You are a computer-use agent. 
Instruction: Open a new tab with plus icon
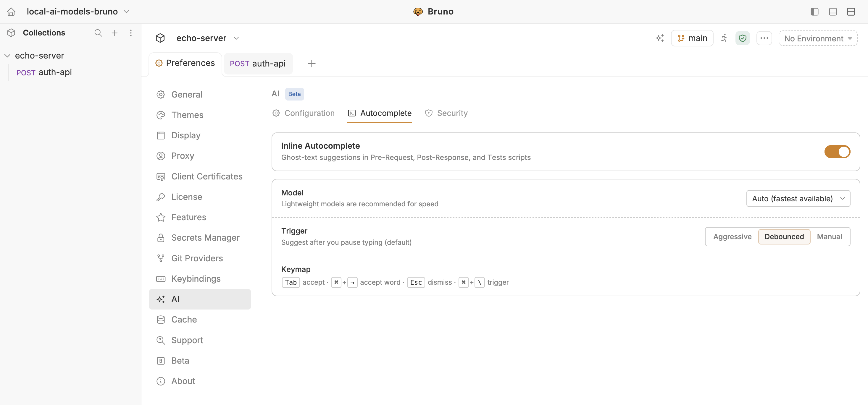coord(312,63)
